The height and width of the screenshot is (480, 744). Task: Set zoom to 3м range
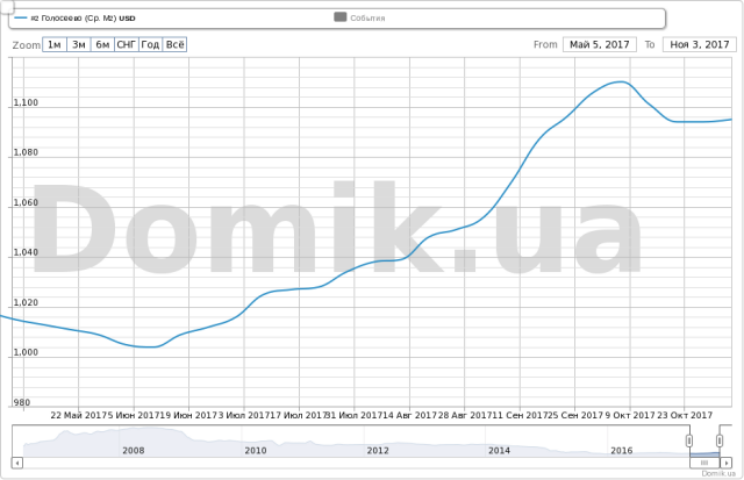(79, 45)
